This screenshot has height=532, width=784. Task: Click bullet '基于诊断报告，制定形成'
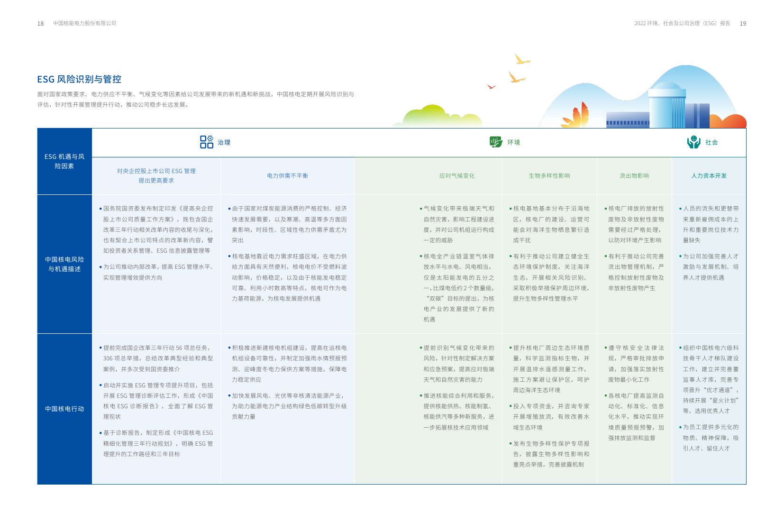(x=156, y=443)
